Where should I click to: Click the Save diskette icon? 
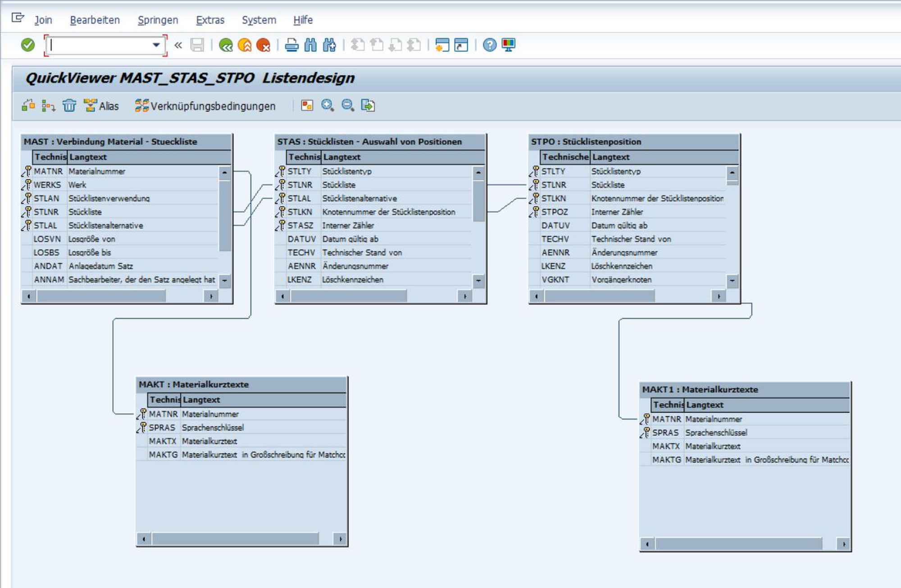(x=197, y=45)
